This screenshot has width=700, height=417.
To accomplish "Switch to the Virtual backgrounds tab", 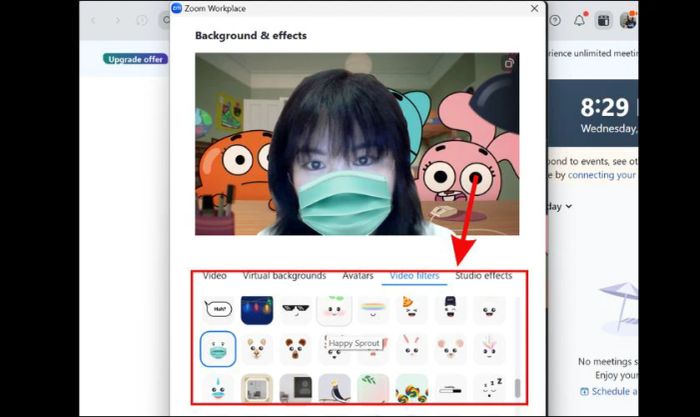I will coord(284,276).
